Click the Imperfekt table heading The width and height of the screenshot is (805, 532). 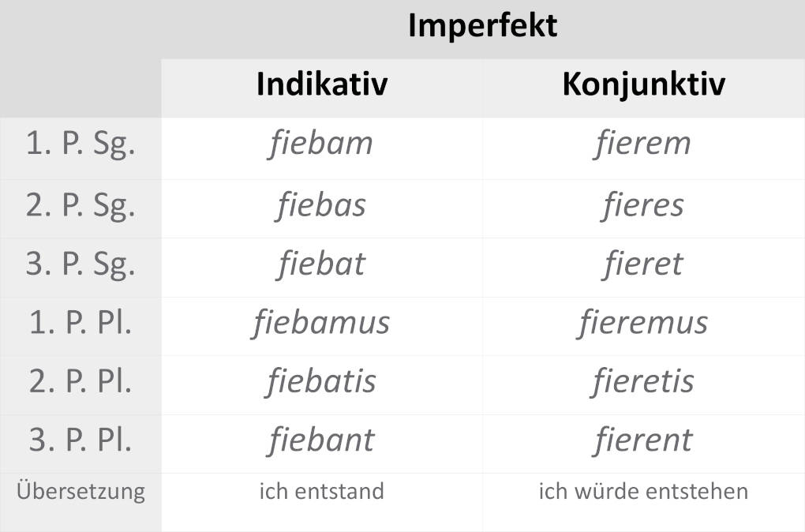[x=482, y=26]
